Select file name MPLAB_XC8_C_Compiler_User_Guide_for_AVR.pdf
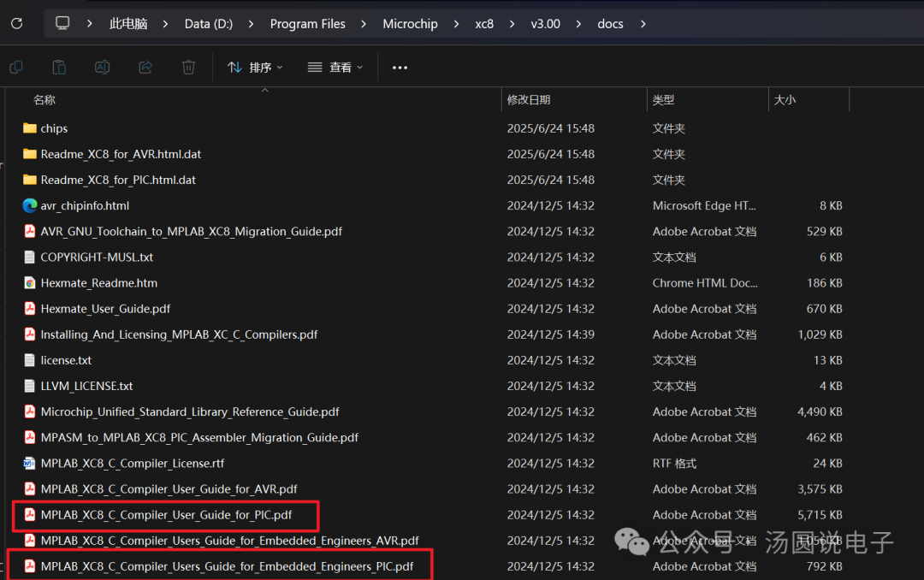Image resolution: width=924 pixels, height=580 pixels. (x=169, y=488)
